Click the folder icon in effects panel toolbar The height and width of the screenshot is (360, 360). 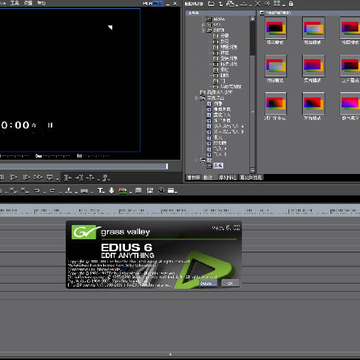[211, 4]
